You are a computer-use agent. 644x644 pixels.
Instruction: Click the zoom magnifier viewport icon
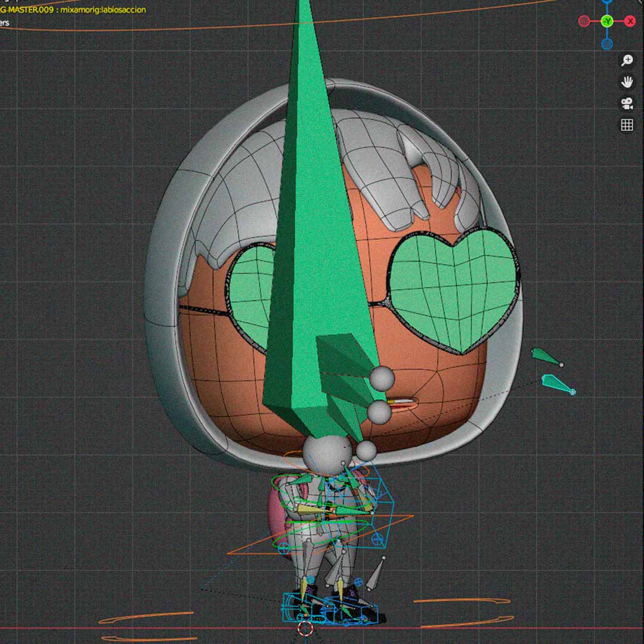pyautogui.click(x=627, y=60)
